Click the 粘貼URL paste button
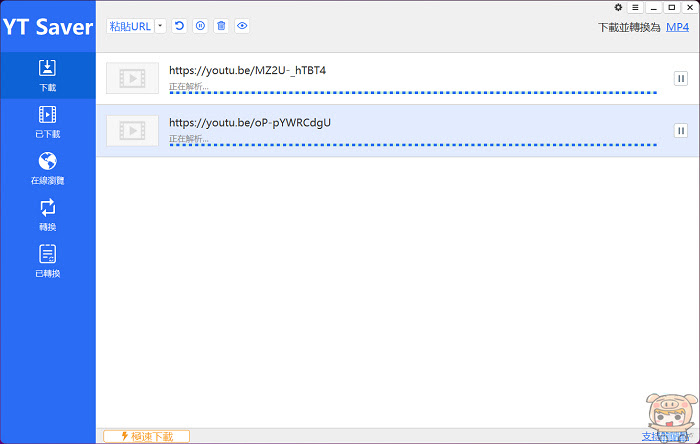The width and height of the screenshot is (700, 444). 130,26
